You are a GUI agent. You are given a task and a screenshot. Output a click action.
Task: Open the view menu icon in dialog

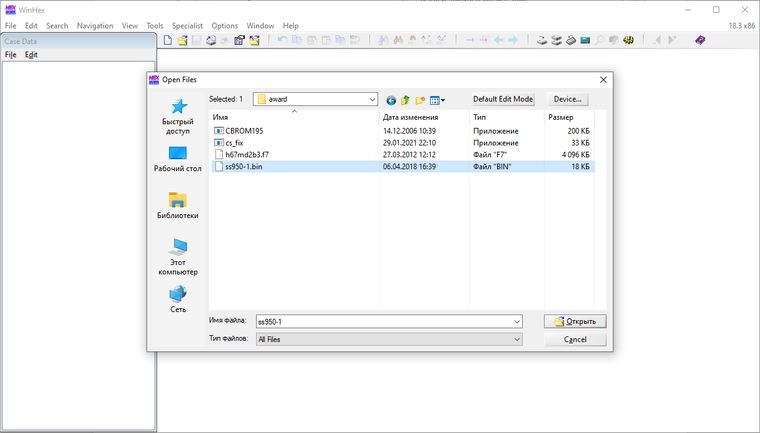437,100
